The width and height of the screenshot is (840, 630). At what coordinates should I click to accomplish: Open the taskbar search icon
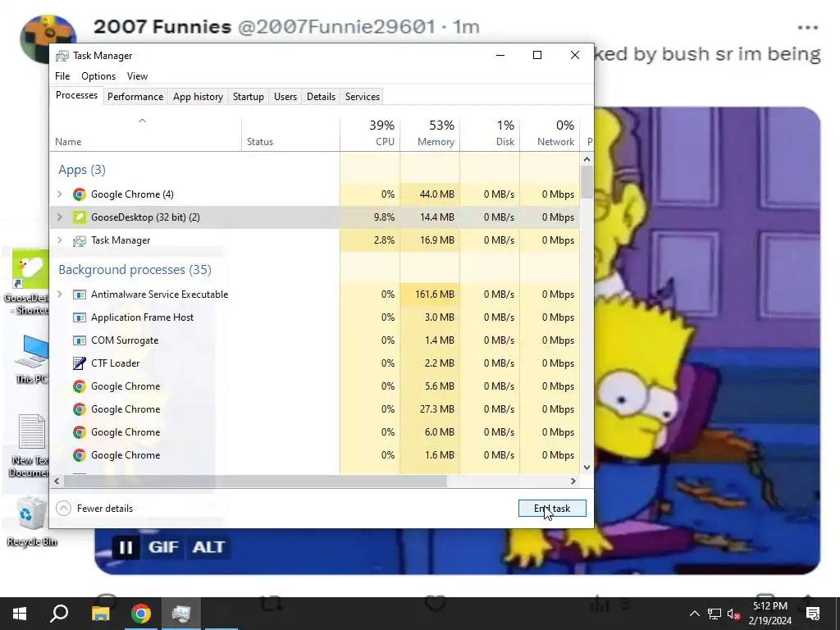point(59,614)
